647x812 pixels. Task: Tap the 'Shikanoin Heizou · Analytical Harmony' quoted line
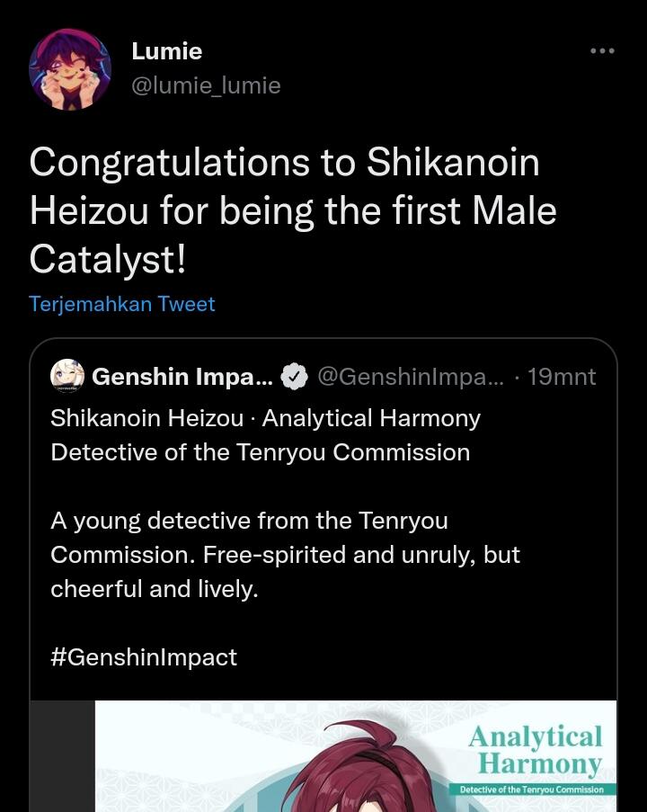click(x=265, y=418)
